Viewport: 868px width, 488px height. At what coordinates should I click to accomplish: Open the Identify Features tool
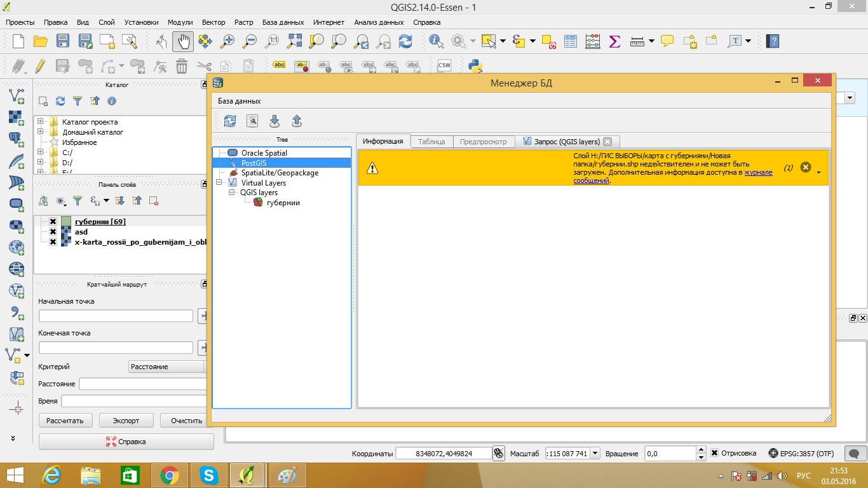(436, 41)
